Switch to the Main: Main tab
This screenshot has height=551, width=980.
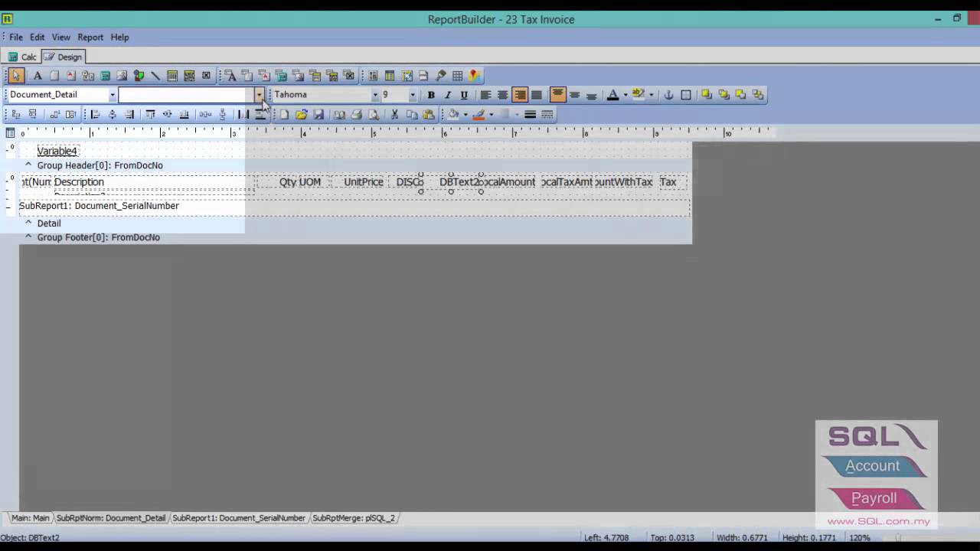30,518
